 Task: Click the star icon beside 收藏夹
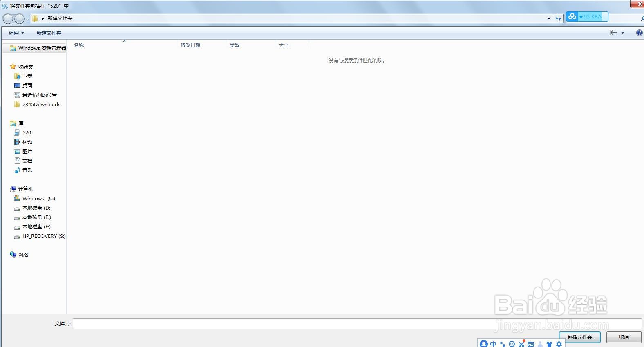tap(13, 67)
